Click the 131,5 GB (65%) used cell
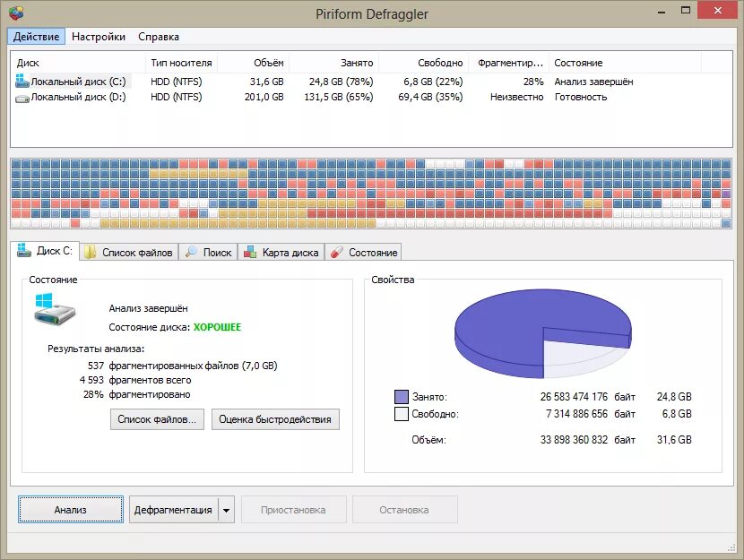 coord(338,97)
